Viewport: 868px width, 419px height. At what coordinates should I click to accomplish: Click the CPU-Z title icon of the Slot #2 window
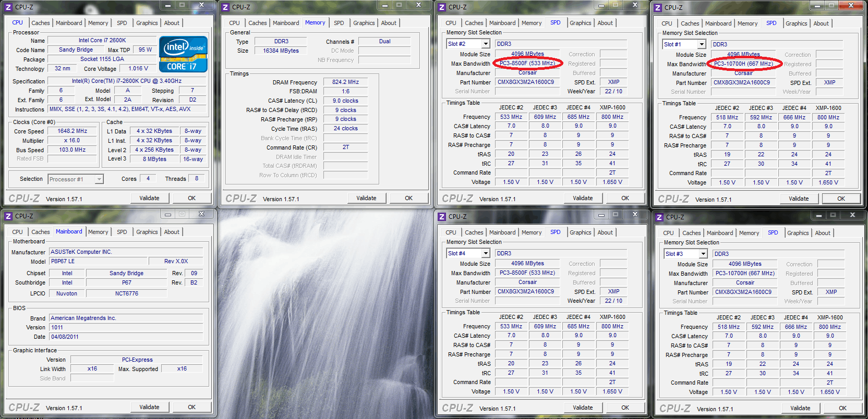point(442,7)
